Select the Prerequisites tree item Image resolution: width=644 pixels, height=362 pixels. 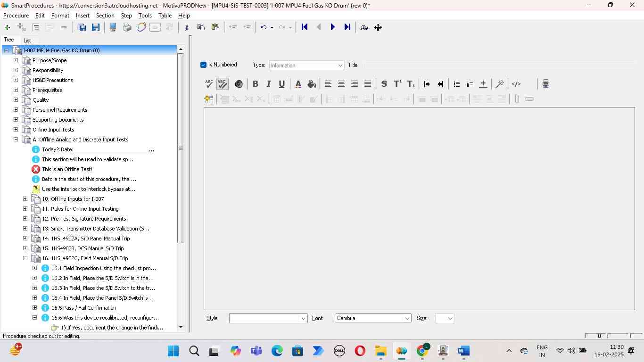47,90
